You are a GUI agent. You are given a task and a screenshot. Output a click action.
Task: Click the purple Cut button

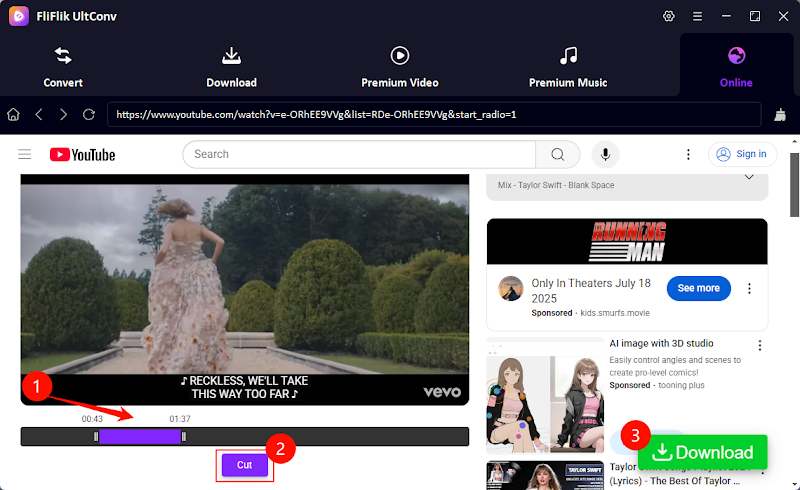(244, 465)
